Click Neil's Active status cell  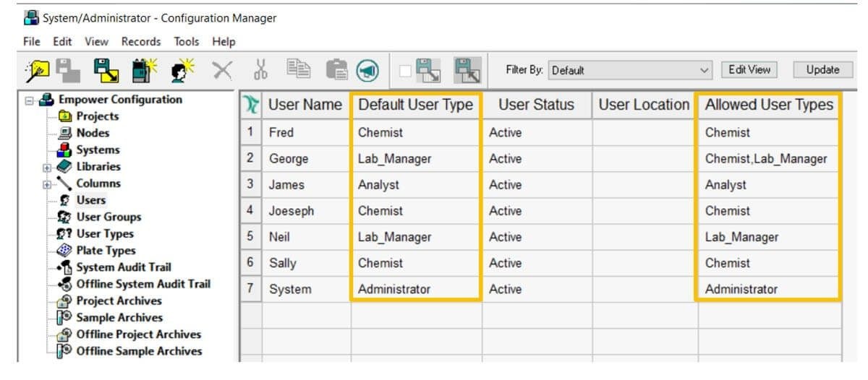click(x=537, y=237)
